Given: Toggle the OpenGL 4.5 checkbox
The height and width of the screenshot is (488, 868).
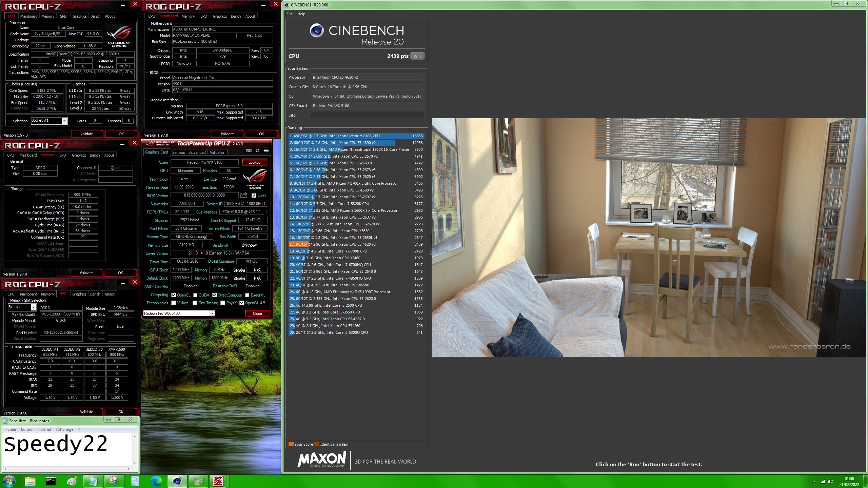Looking at the screenshot, I should coord(241,303).
